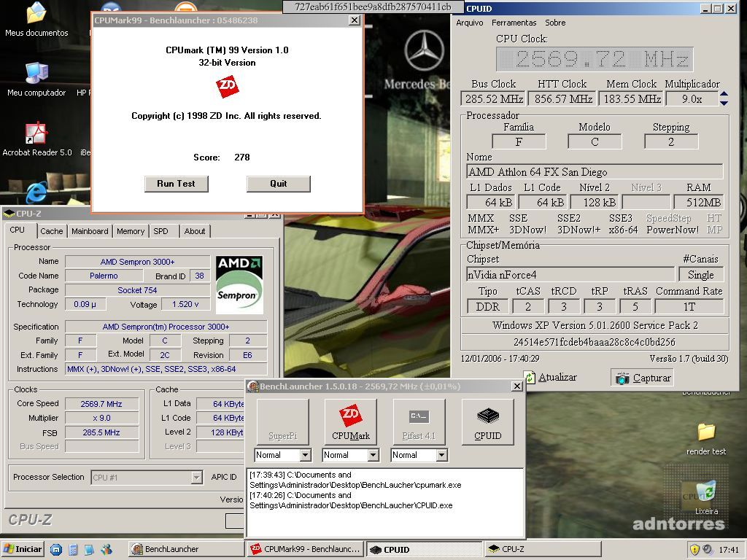Click fourth quick launch icon in taskbar
Screen dimensions: 747x560
click(107, 550)
